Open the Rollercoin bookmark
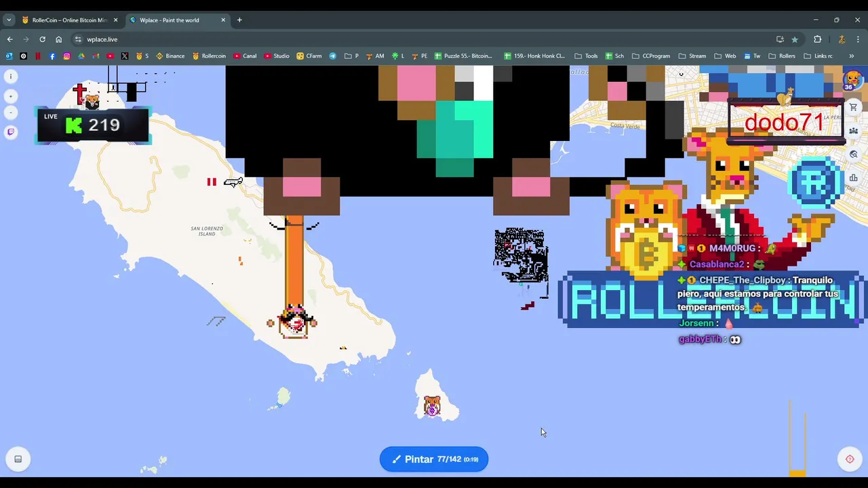This screenshot has width=868, height=488. [x=209, y=56]
